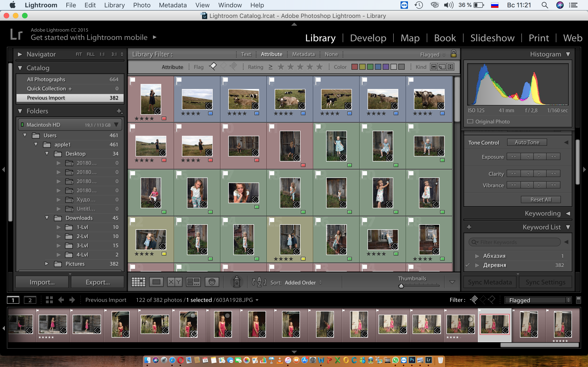Enable the Original Photo checkbox
The height and width of the screenshot is (367, 588).
[x=470, y=121]
